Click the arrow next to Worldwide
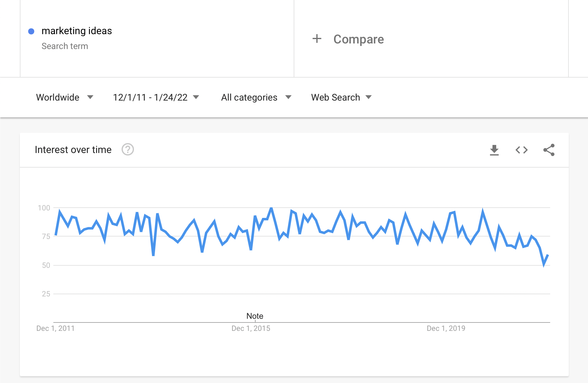The image size is (588, 383). (90, 97)
